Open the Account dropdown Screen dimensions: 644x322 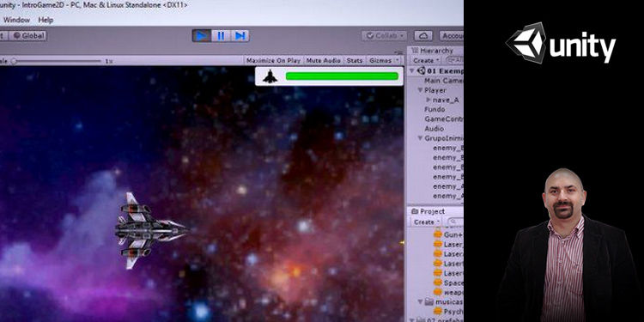click(x=451, y=36)
